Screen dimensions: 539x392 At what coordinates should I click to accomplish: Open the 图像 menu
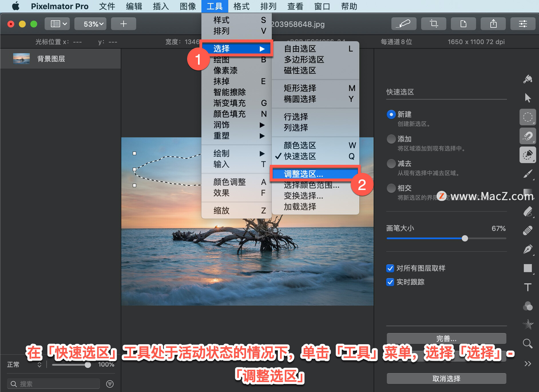pos(188,6)
